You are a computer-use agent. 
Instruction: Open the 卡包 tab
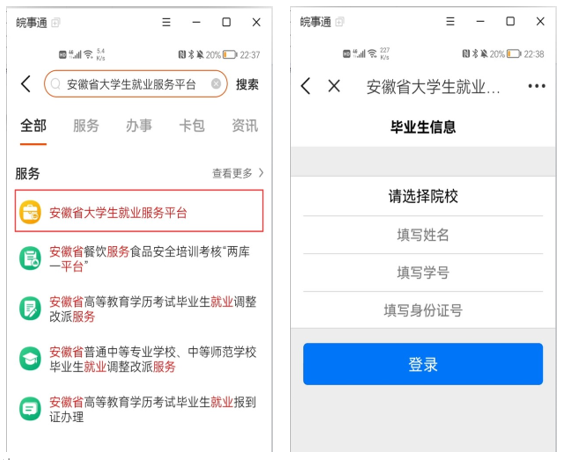pyautogui.click(x=192, y=126)
